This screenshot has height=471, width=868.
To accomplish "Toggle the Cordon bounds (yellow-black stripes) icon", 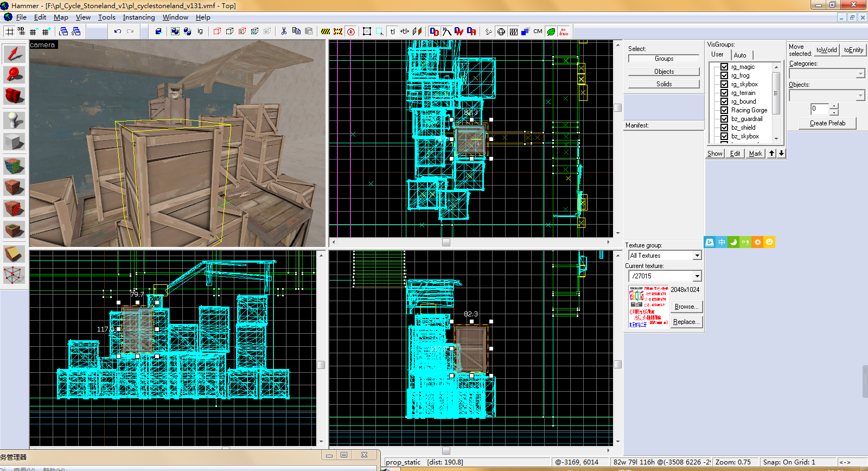I will tap(325, 31).
